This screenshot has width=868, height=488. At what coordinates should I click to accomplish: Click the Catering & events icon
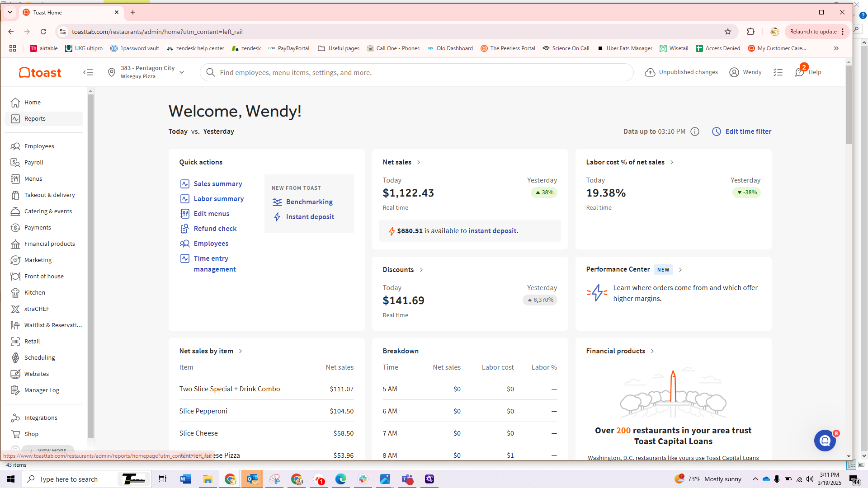(15, 211)
